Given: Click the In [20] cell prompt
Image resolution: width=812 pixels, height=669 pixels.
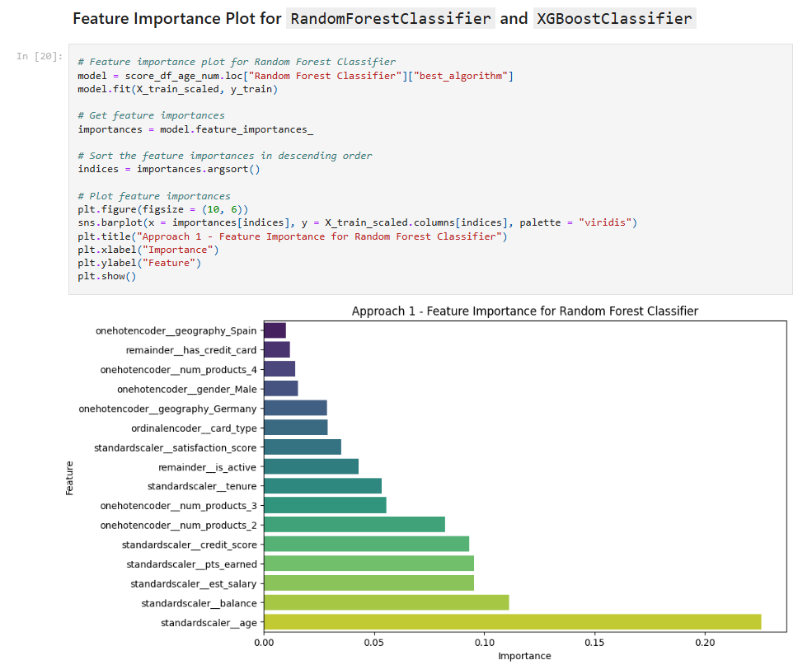Looking at the screenshot, I should coord(40,56).
